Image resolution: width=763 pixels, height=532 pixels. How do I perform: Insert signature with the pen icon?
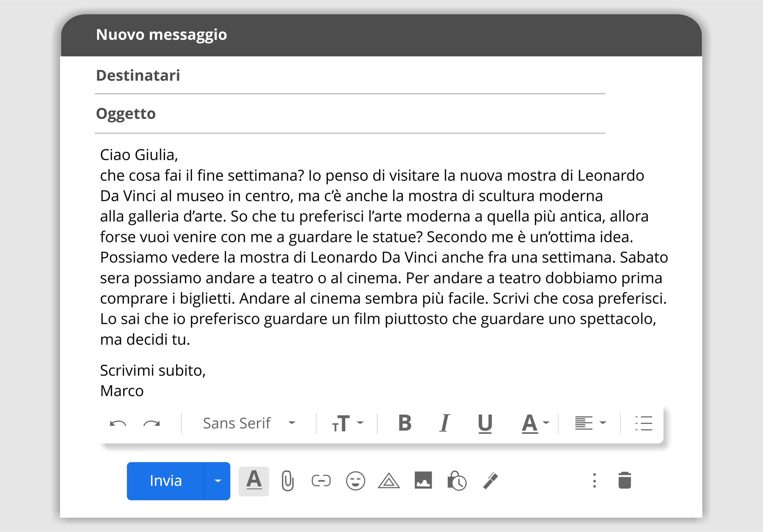(490, 481)
